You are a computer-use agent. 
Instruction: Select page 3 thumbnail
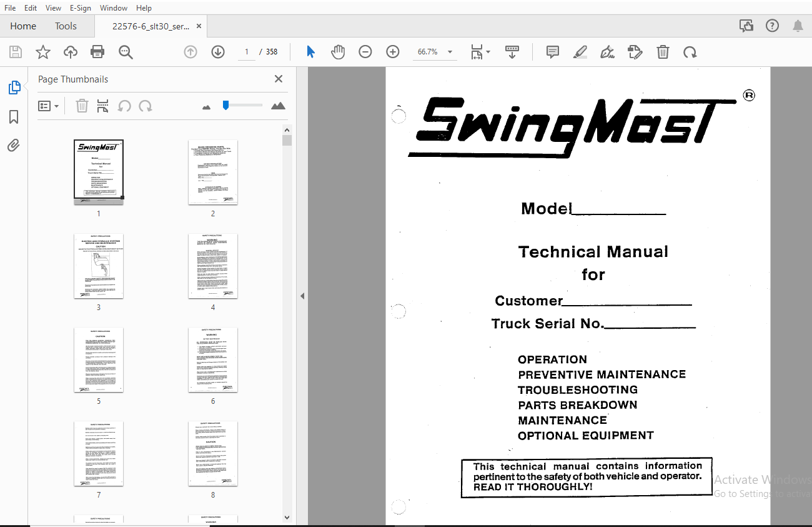click(x=99, y=266)
